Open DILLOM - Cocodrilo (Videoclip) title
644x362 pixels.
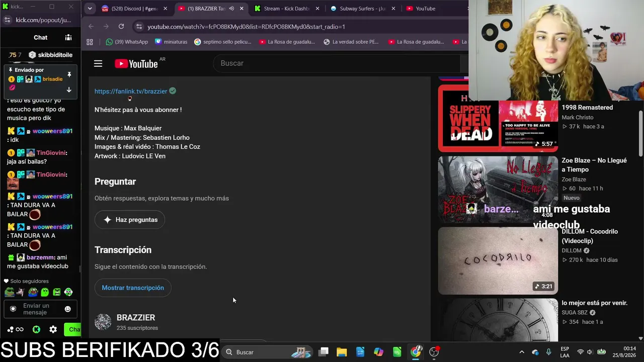[590, 236]
